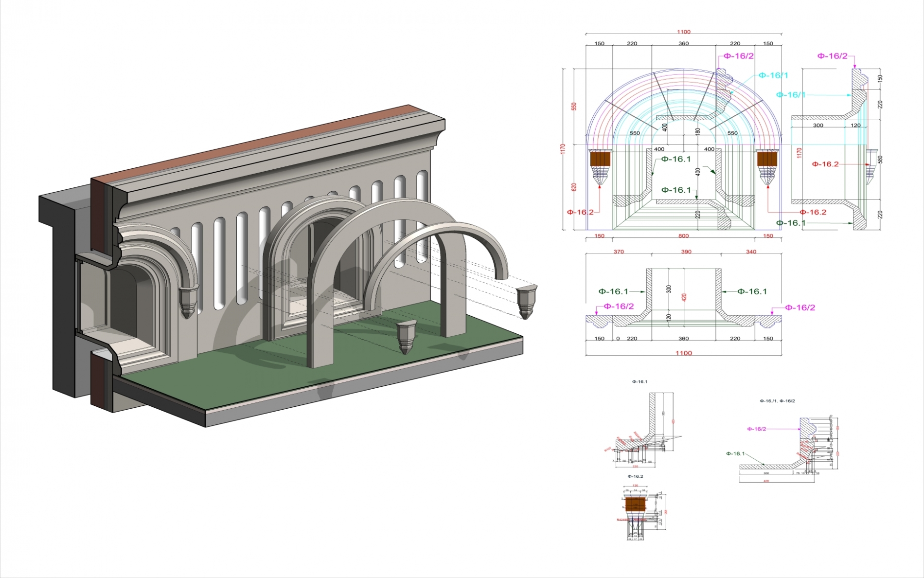This screenshot has height=578, width=924.
Task: Click the 1100 dimension above the front elevation
Action: 683,32
